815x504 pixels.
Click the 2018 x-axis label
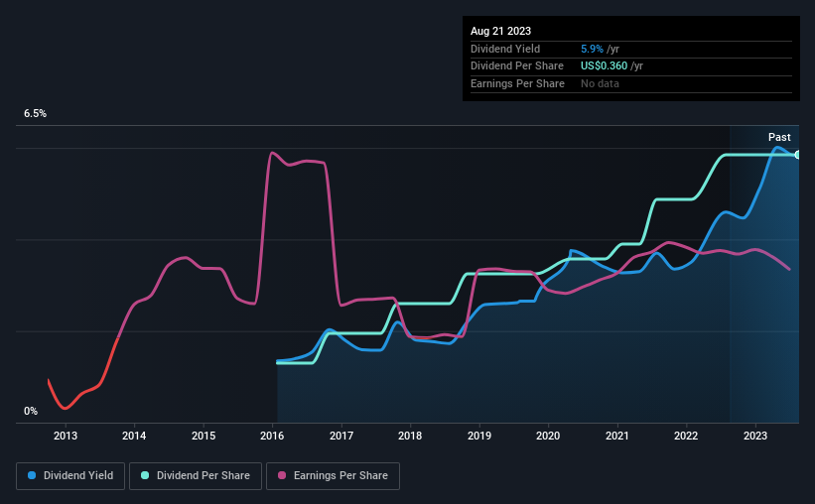tap(410, 436)
